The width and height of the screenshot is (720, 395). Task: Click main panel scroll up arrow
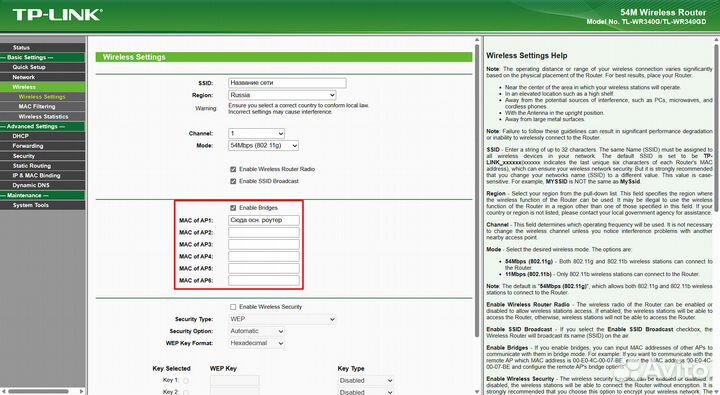(477, 40)
